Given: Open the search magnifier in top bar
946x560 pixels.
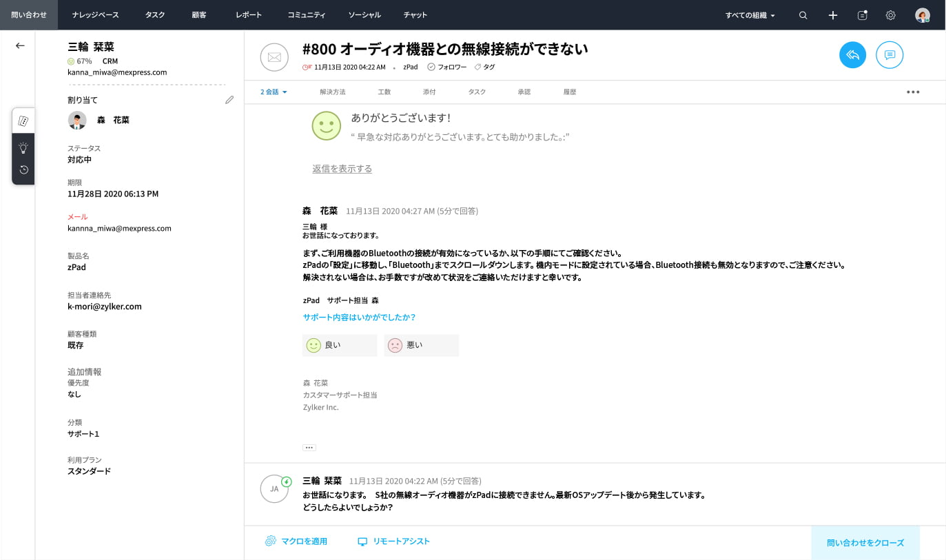Looking at the screenshot, I should [x=803, y=15].
